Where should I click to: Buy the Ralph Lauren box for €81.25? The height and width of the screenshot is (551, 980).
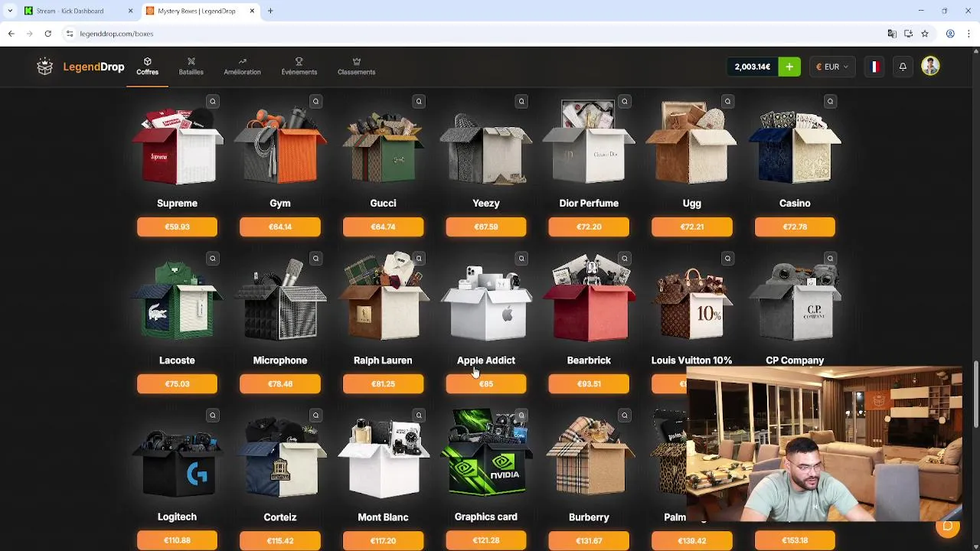[x=383, y=383]
